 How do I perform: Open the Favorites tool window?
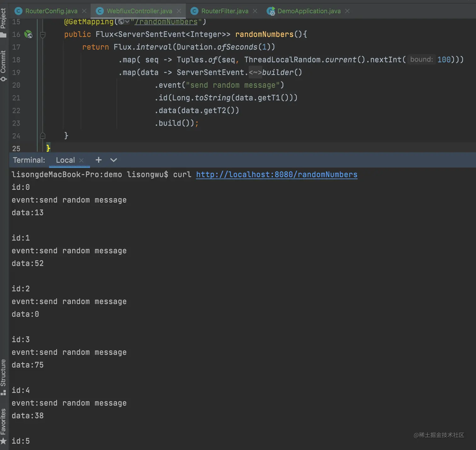coord(3,426)
